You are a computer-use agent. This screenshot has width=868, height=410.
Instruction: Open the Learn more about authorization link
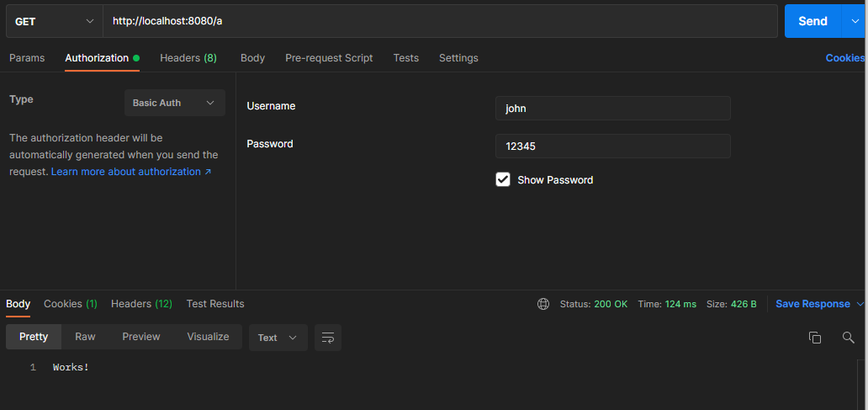click(131, 172)
